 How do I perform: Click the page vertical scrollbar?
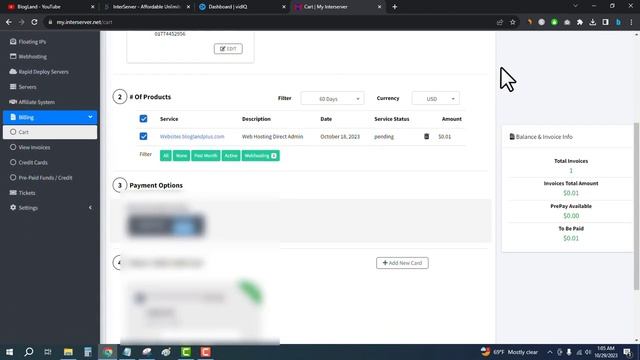[636, 206]
